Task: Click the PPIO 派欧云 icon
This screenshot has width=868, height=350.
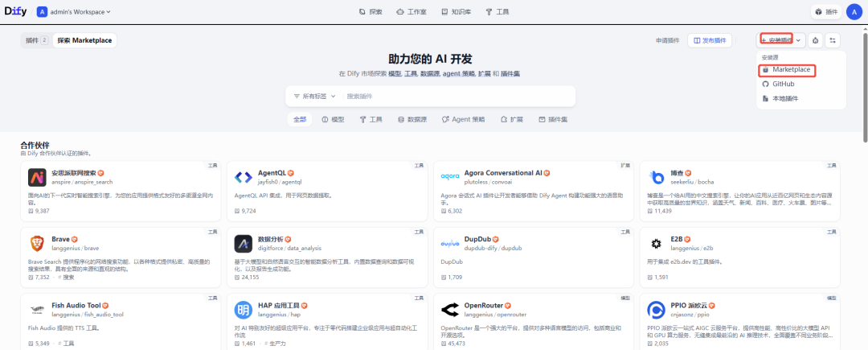Action: coord(657,310)
